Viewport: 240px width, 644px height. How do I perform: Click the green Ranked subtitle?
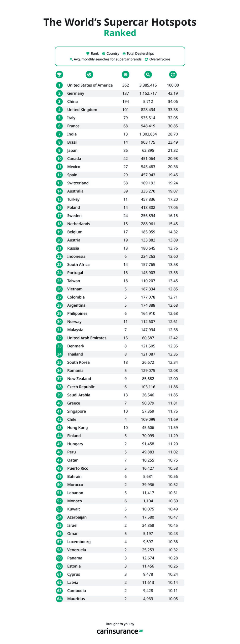click(x=120, y=33)
